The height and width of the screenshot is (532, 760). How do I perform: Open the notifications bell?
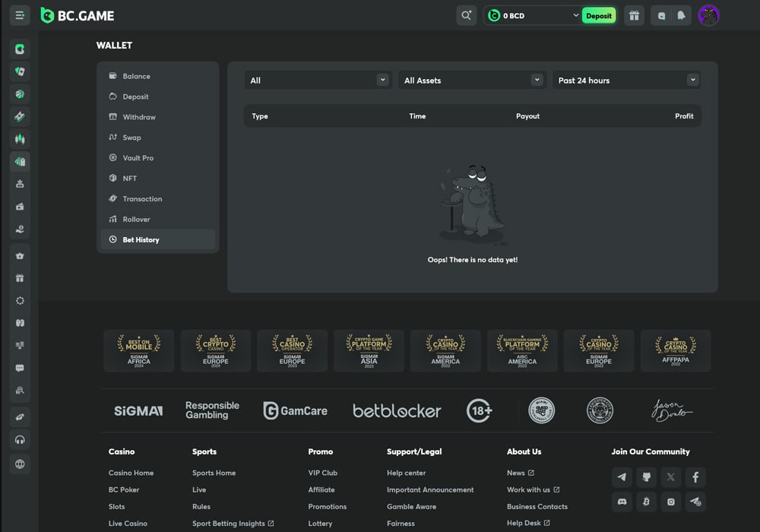[681, 15]
